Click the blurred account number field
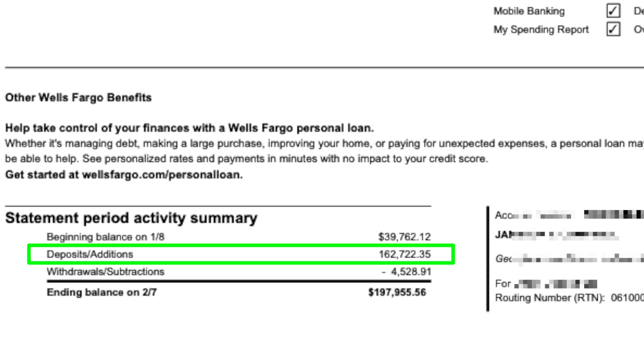Image resolution: width=644 pixels, height=362 pixels. (613, 214)
